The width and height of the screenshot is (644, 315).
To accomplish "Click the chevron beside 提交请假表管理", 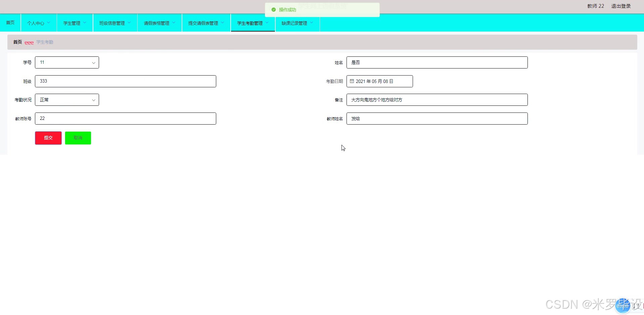I will pos(223,22).
